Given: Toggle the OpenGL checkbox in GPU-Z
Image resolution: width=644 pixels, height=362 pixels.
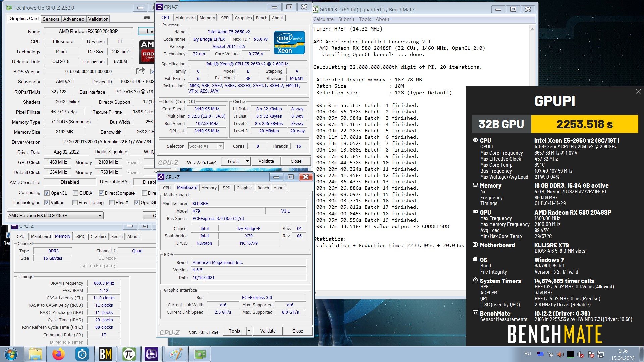Looking at the screenshot, I should tap(137, 202).
